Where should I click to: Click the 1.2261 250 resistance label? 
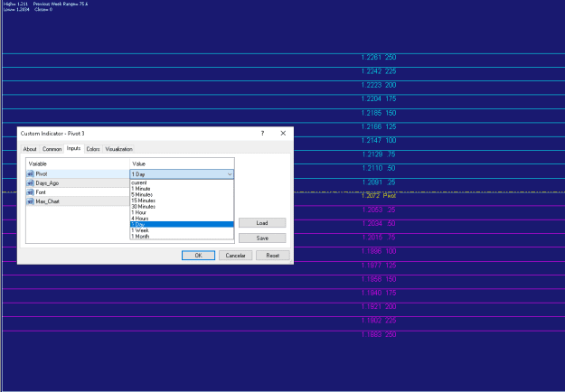(x=379, y=57)
